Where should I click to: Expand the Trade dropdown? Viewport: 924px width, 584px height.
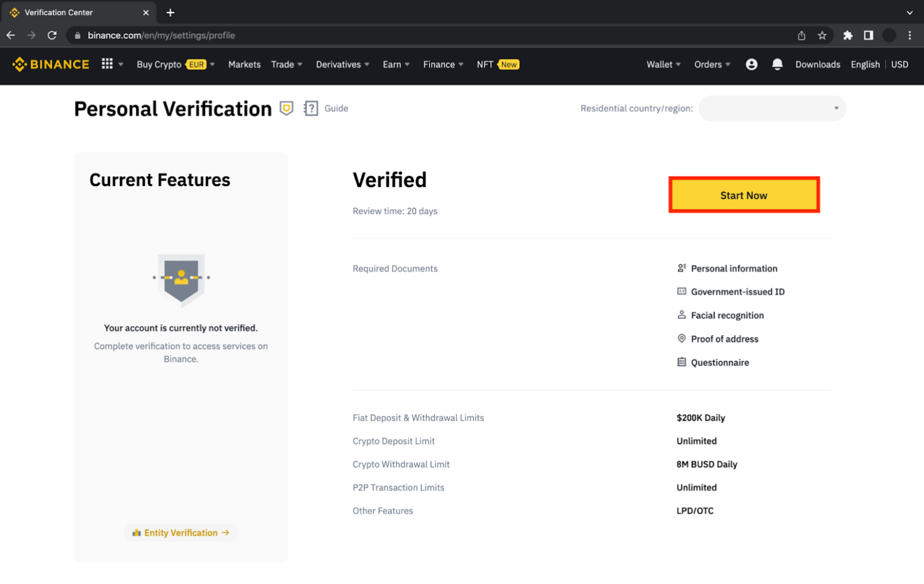[x=287, y=64]
